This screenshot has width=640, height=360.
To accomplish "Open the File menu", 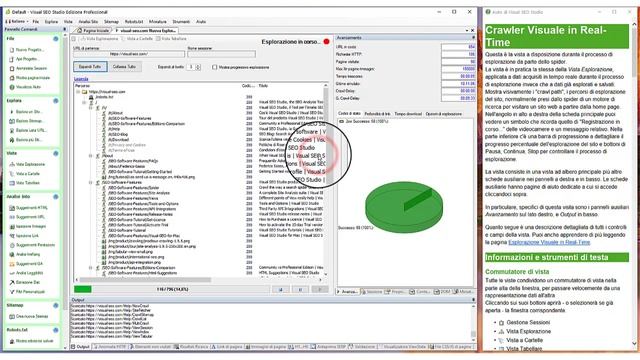I will pos(36,22).
